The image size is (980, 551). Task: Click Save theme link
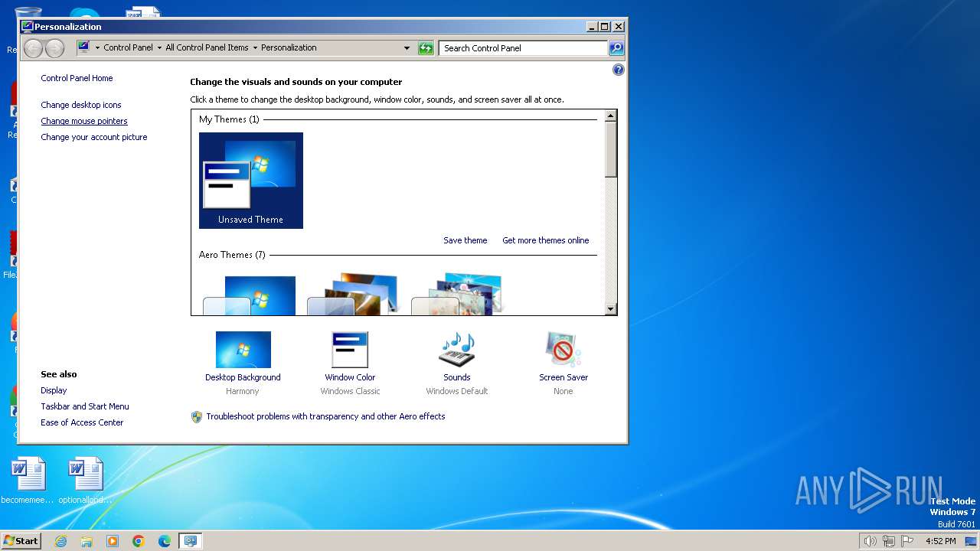(465, 240)
